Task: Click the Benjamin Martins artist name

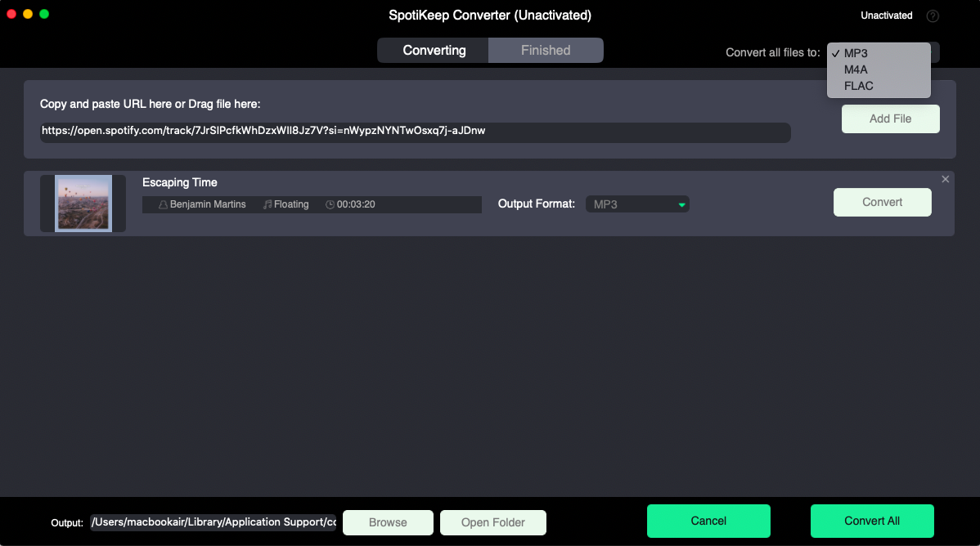Action: coord(208,204)
